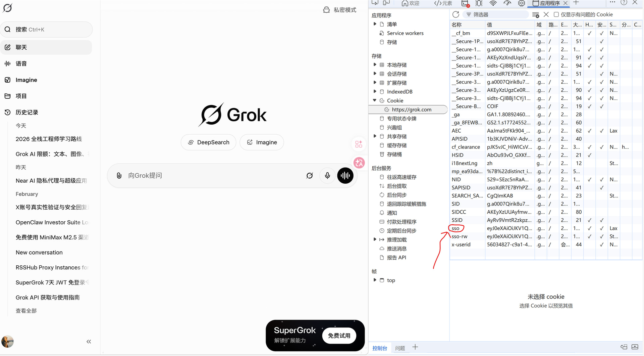Collapse the Cookie tree node
Viewport: 644px width, 356px height.
(375, 100)
